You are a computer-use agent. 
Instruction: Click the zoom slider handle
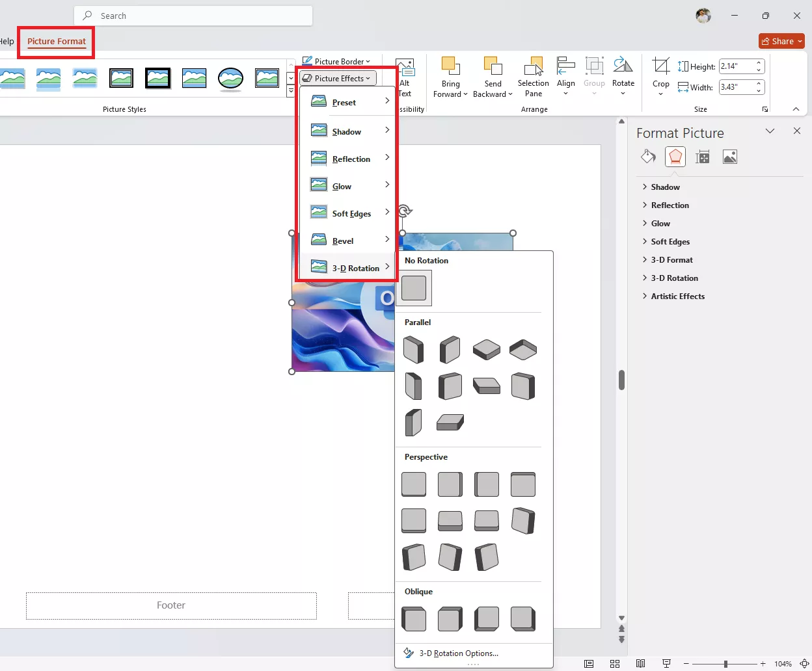pos(725,664)
